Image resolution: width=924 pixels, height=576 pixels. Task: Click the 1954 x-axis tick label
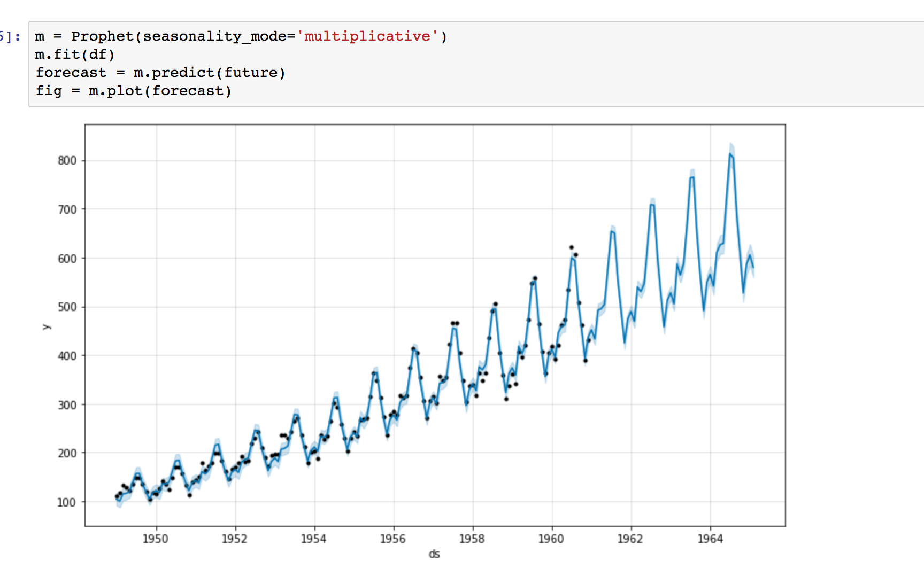[x=314, y=539]
